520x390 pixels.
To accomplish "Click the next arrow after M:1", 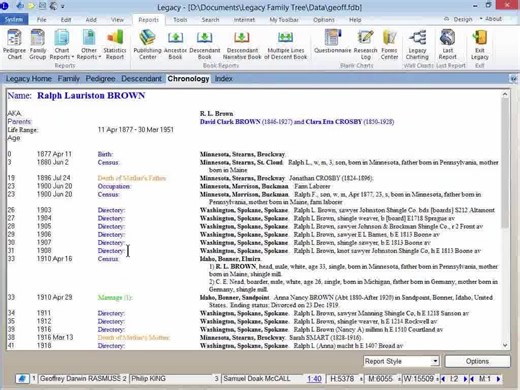I will pyautogui.click(x=498, y=379).
